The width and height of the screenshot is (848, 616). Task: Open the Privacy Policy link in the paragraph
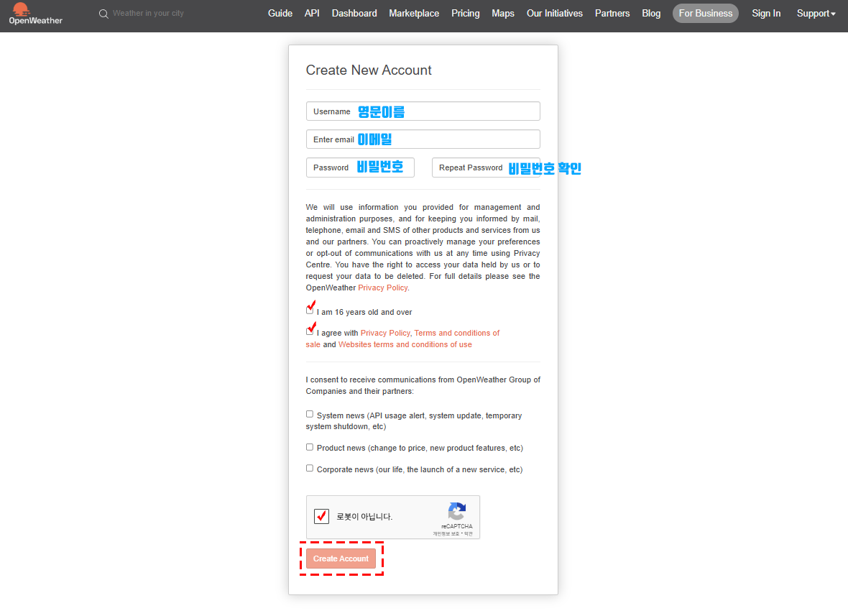382,288
